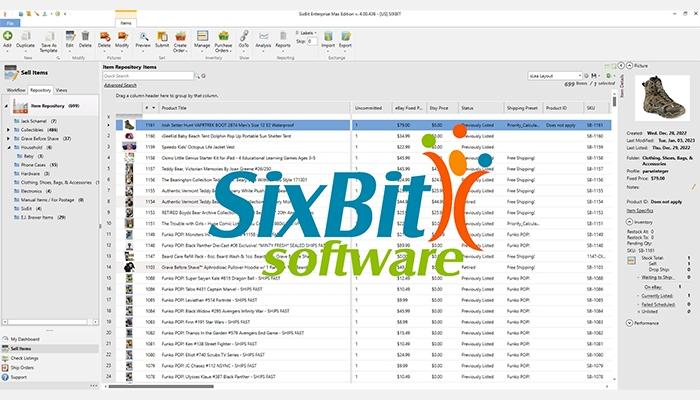Click the Duplicate item icon
This screenshot has height=400, width=700.
point(25,36)
